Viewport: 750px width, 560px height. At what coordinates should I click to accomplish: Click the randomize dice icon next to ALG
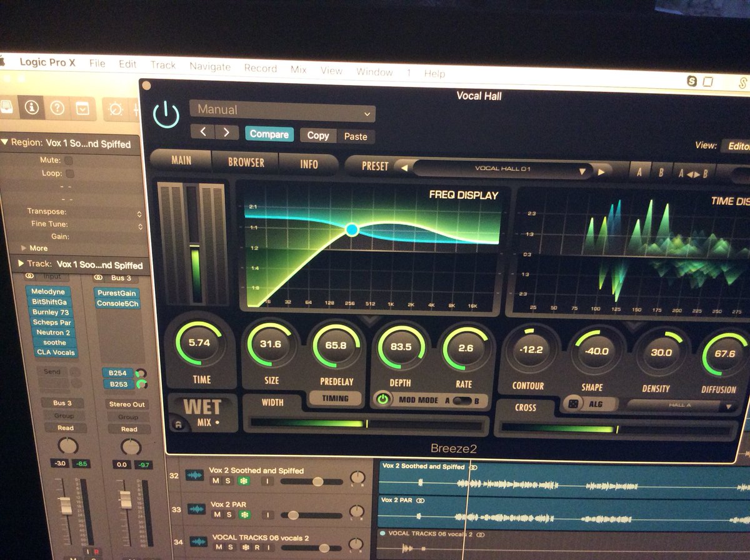coord(572,404)
